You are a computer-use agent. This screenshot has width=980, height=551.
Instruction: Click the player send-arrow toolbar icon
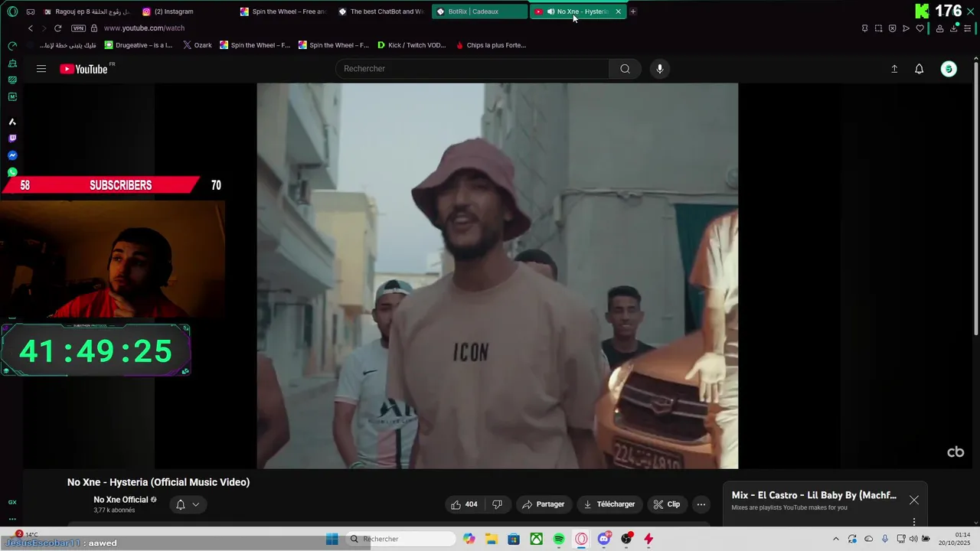[x=906, y=28]
